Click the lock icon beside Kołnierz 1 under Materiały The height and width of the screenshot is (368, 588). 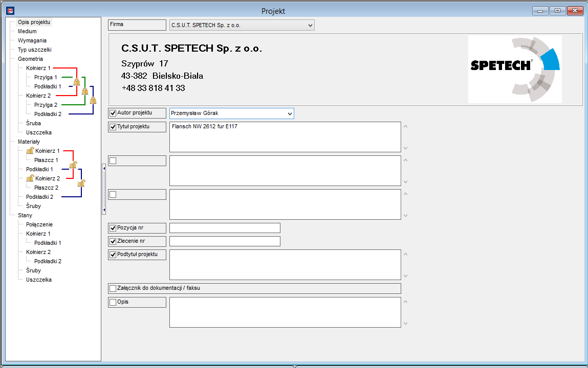pos(30,151)
